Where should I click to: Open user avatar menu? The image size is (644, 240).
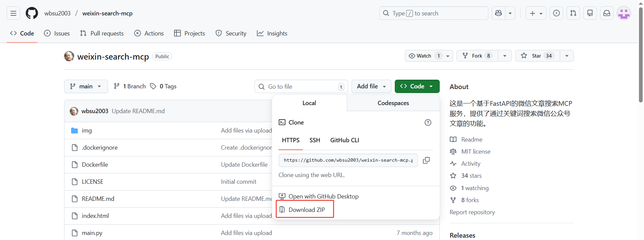[x=624, y=13]
